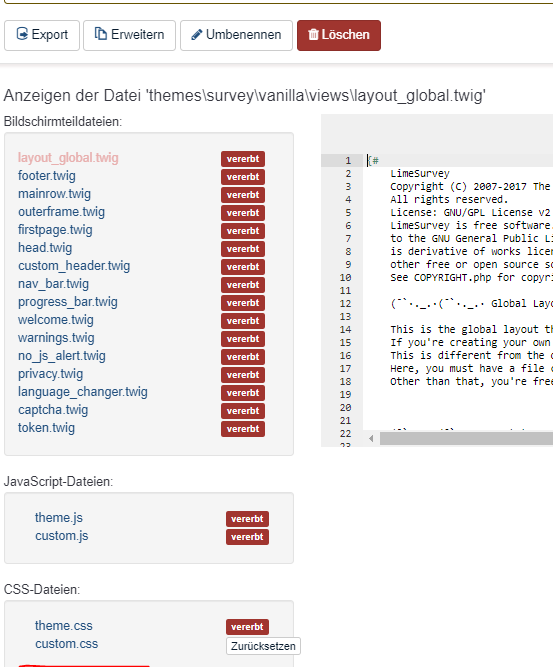Open head.twig file

pos(45,248)
